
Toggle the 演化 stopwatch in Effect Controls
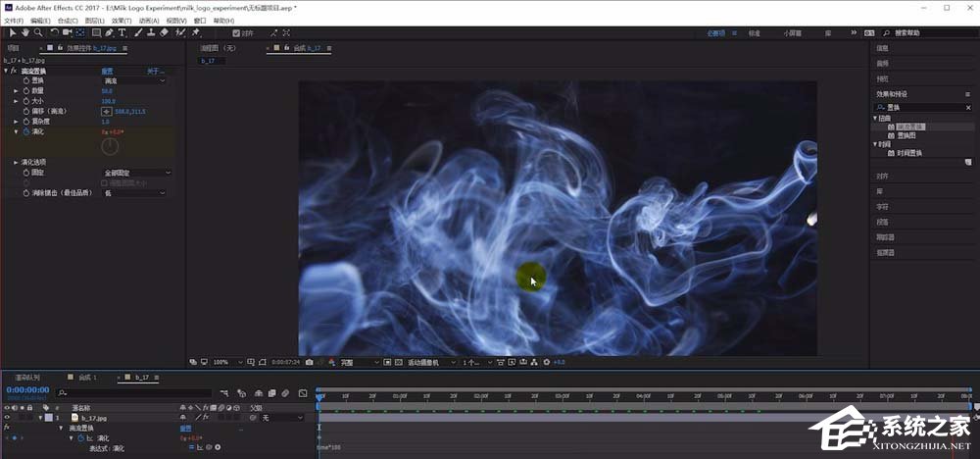[x=25, y=130]
